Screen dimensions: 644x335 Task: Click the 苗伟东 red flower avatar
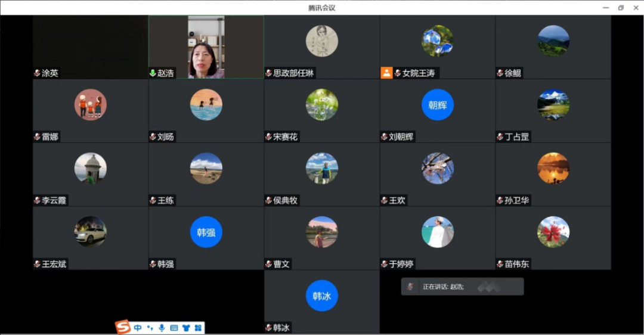pyautogui.click(x=553, y=232)
